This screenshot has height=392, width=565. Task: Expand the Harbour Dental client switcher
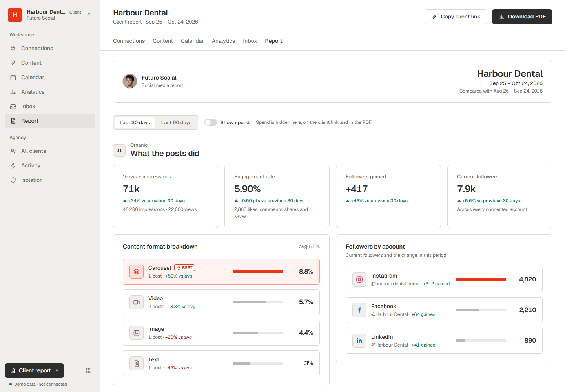pos(50,15)
